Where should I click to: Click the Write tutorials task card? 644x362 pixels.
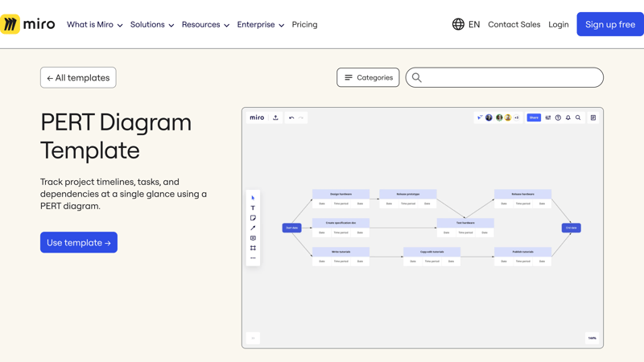coord(341,257)
